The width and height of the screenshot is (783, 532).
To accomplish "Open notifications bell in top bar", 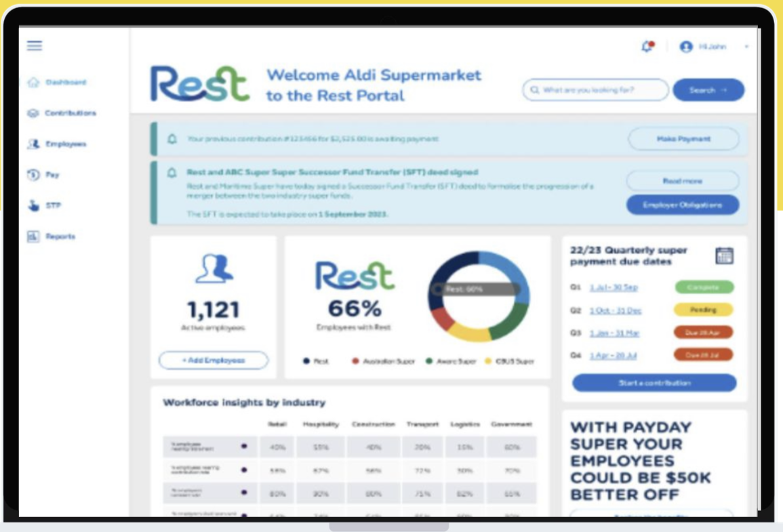I will coord(647,46).
